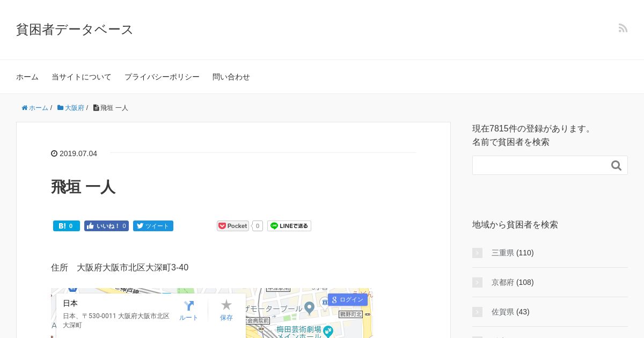Click the search magnifier icon
The height and width of the screenshot is (338, 644).
pos(616,166)
